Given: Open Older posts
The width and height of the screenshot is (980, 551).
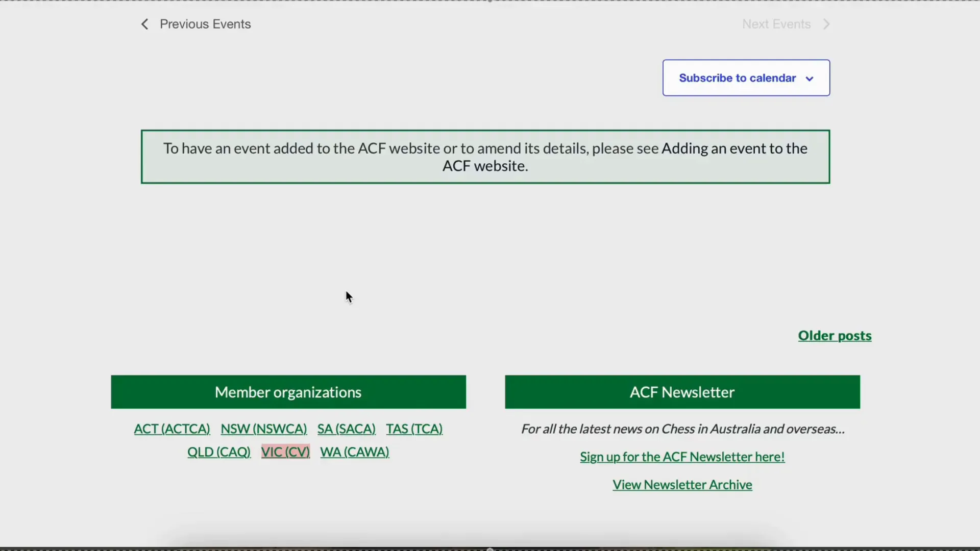Looking at the screenshot, I should coord(835,336).
